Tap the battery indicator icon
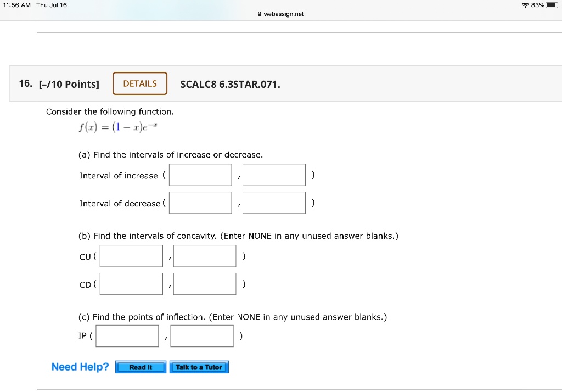Screen dimensions: 562x392 pyautogui.click(x=550, y=5)
